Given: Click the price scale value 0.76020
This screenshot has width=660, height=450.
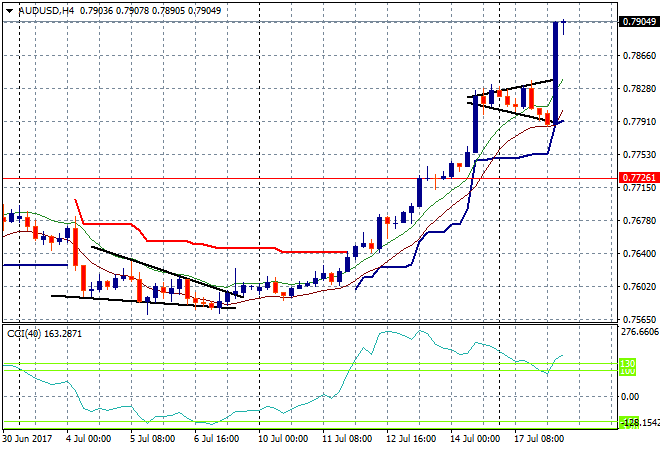Looking at the screenshot, I should (639, 287).
